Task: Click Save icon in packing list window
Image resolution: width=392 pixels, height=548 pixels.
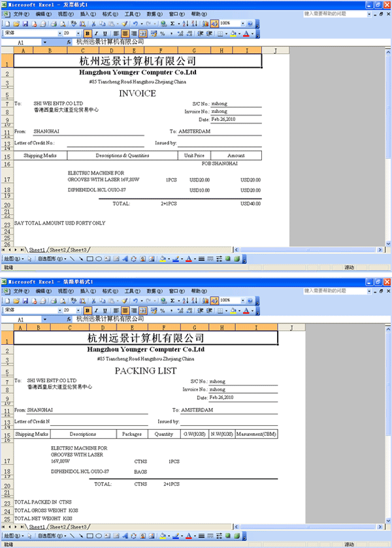Action: (x=25, y=300)
